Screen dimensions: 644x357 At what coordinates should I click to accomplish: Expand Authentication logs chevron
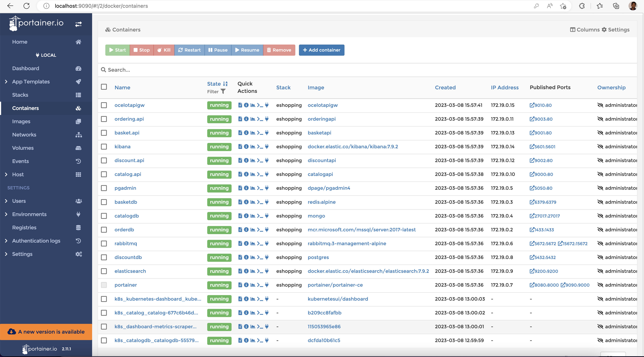(6, 241)
